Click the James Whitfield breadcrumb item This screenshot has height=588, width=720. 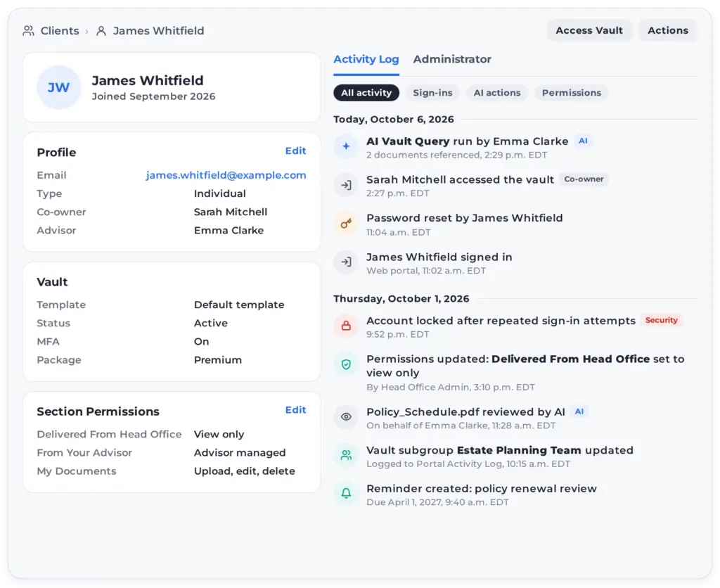click(158, 31)
